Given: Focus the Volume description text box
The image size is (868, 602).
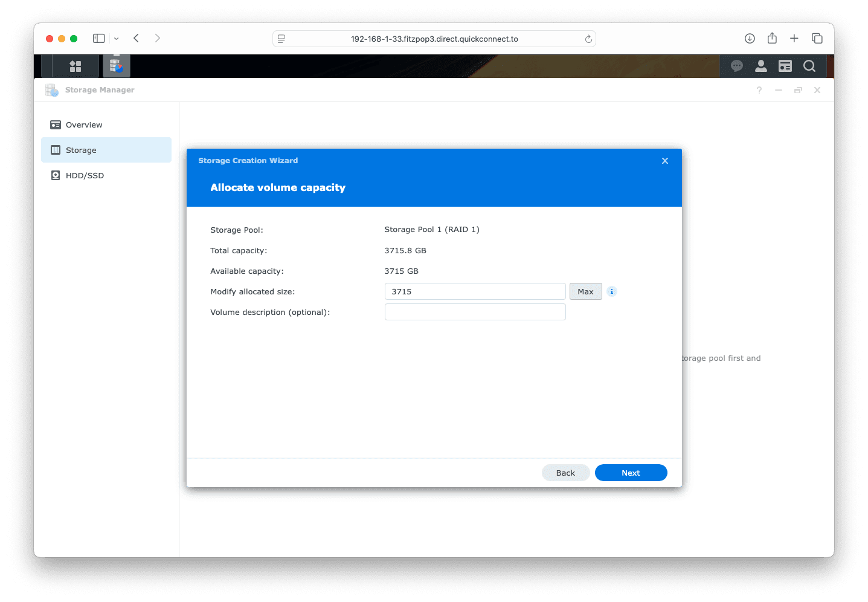Looking at the screenshot, I should [475, 312].
